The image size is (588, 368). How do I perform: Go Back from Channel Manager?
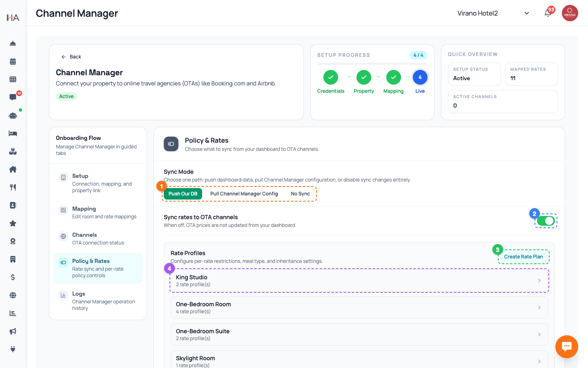(x=71, y=57)
